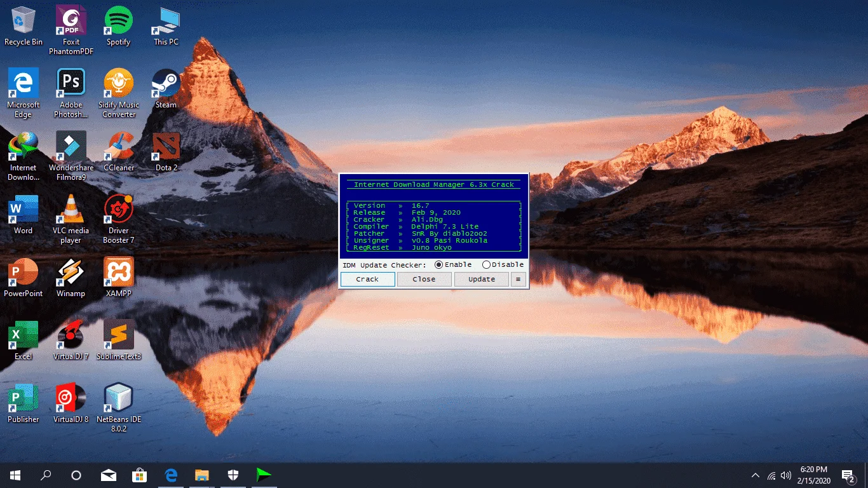868x488 pixels.
Task: Open Windows Security shield on taskbar
Action: 233,475
